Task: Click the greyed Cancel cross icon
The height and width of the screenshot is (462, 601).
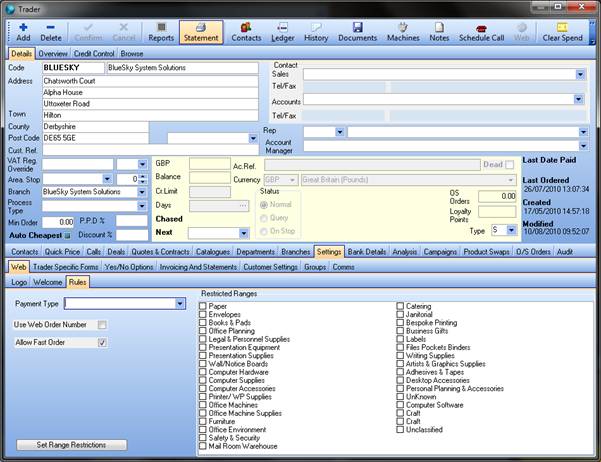Action: pos(124,27)
